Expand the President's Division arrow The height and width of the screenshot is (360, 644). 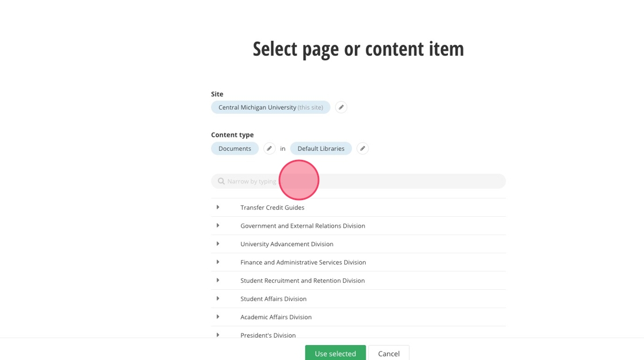pyautogui.click(x=218, y=335)
